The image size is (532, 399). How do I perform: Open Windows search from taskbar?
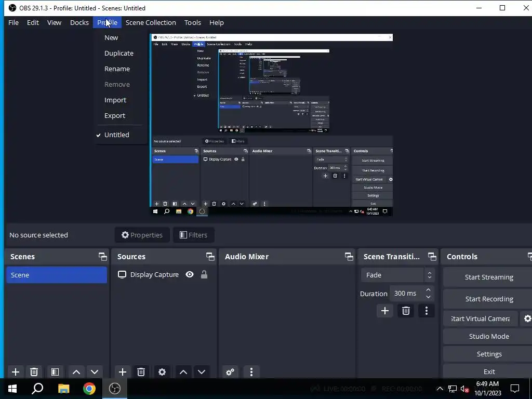[37, 389]
